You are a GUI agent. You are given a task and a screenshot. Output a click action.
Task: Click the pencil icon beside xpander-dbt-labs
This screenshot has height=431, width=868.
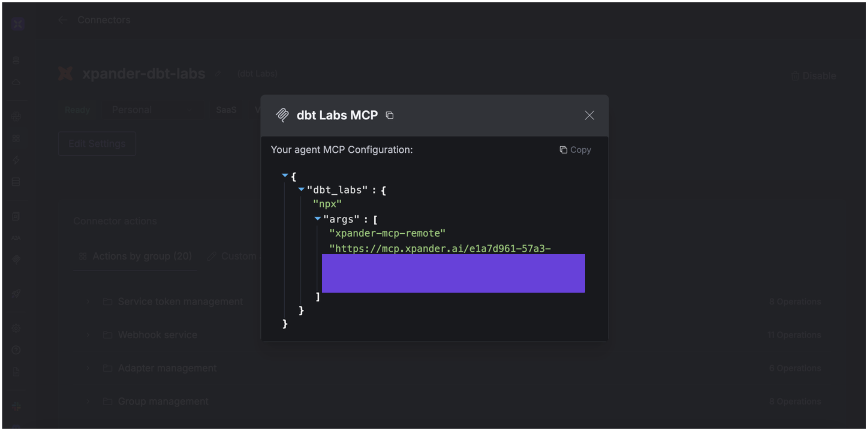click(218, 74)
